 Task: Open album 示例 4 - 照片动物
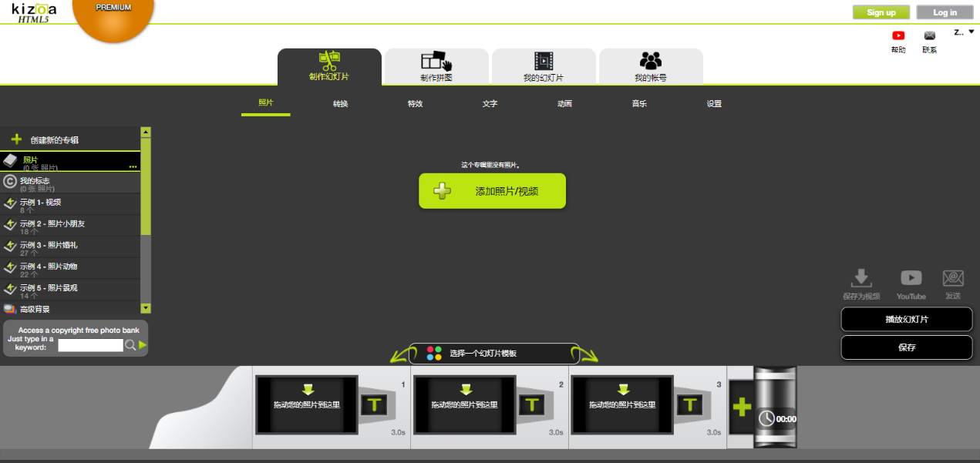click(70, 268)
